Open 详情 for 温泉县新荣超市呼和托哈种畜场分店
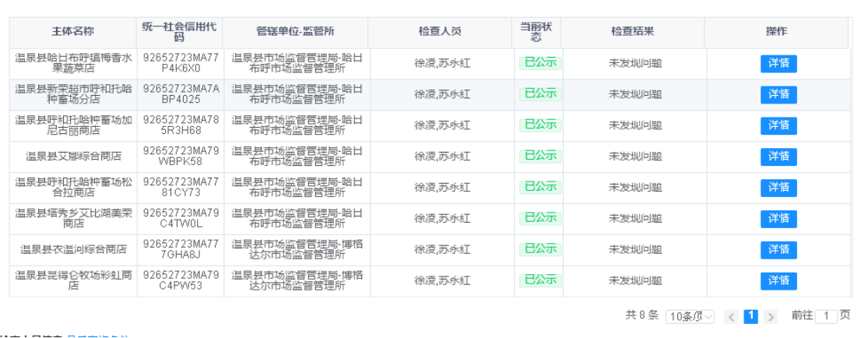 778,94
